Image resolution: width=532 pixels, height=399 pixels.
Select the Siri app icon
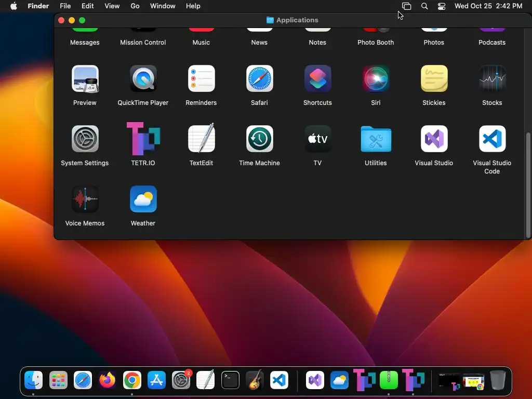point(376,79)
